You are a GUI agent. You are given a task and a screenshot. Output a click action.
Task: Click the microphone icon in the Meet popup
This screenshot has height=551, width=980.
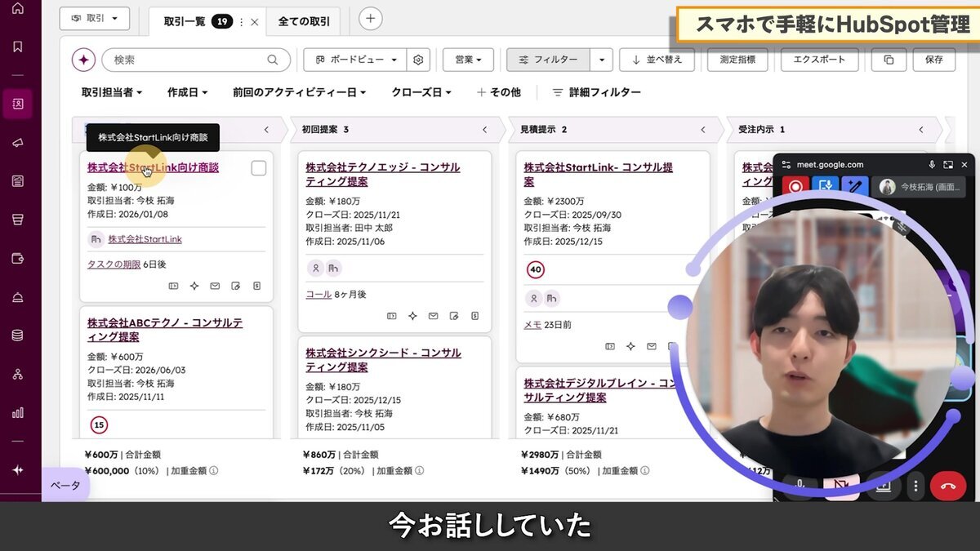(x=932, y=164)
